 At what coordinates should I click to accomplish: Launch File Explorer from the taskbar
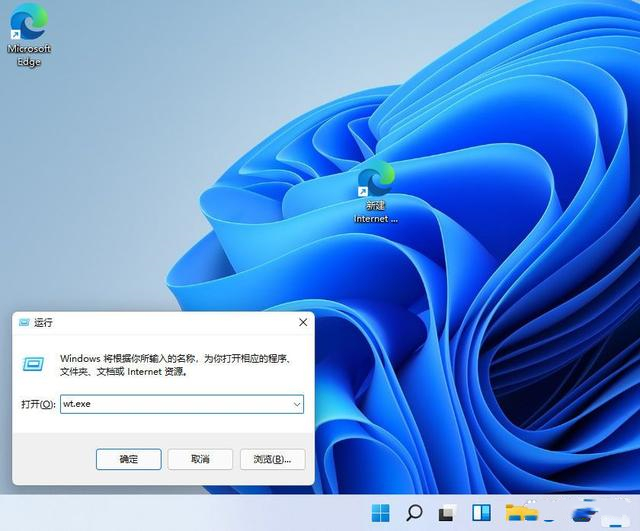[520, 513]
